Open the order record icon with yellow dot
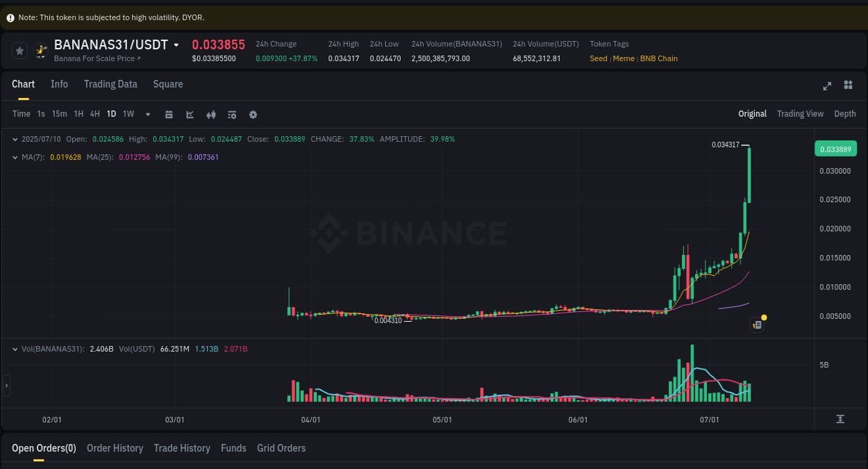868x469 pixels. pos(756,324)
